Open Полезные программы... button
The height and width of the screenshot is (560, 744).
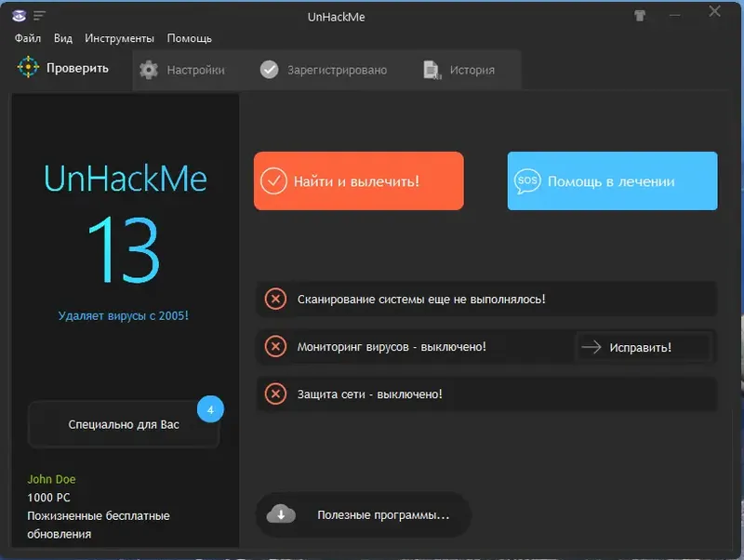click(x=364, y=515)
